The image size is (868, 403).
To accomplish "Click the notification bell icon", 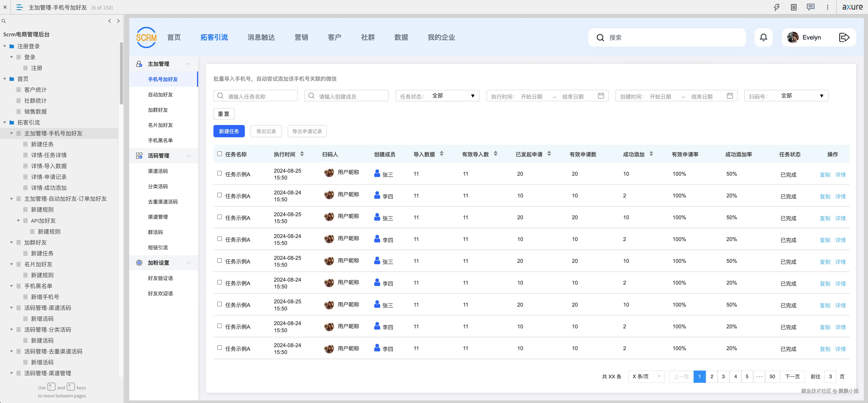I will point(763,37).
